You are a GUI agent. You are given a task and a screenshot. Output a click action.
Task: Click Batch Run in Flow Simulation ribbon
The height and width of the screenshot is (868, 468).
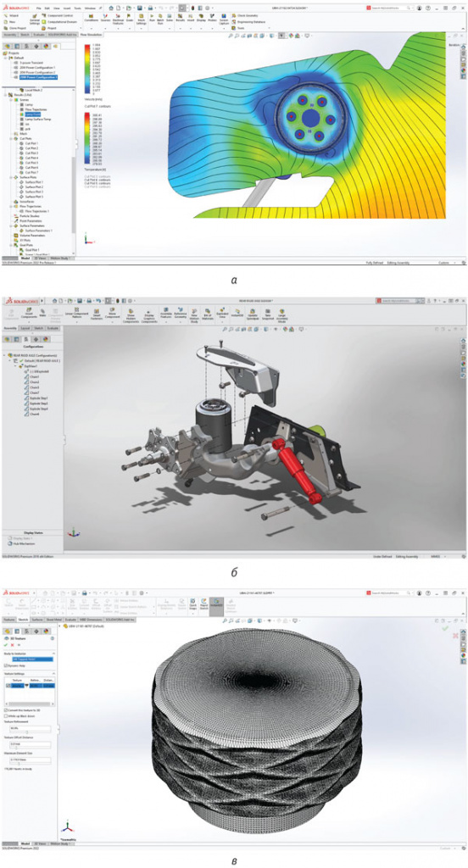click(x=160, y=19)
